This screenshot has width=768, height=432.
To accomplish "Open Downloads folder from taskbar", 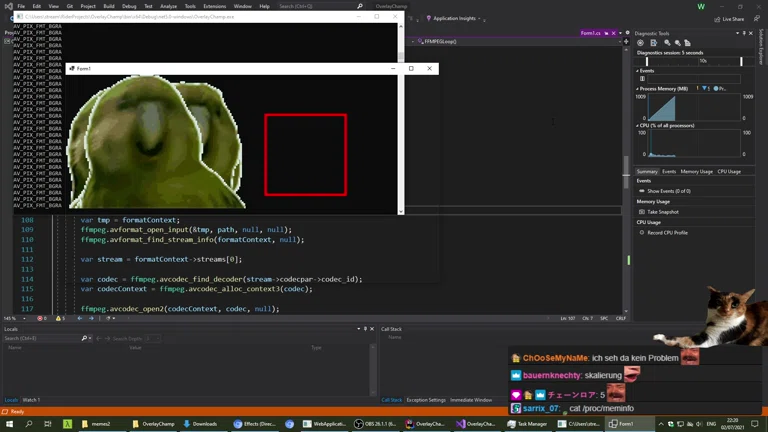I will tap(201, 424).
